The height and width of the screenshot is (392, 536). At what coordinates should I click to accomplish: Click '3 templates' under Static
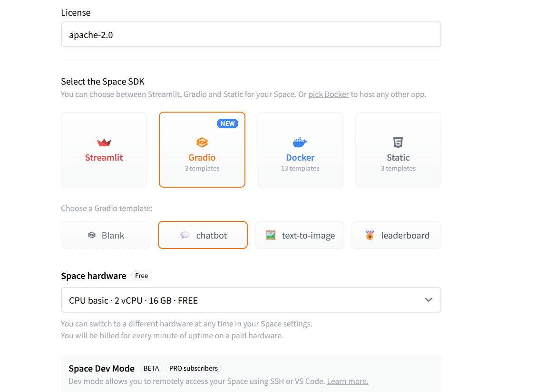[398, 168]
